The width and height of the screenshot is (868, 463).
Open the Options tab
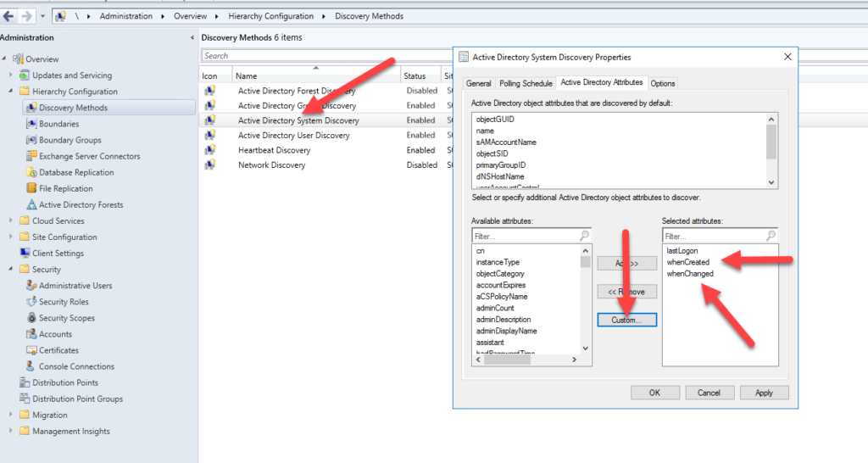pyautogui.click(x=662, y=83)
